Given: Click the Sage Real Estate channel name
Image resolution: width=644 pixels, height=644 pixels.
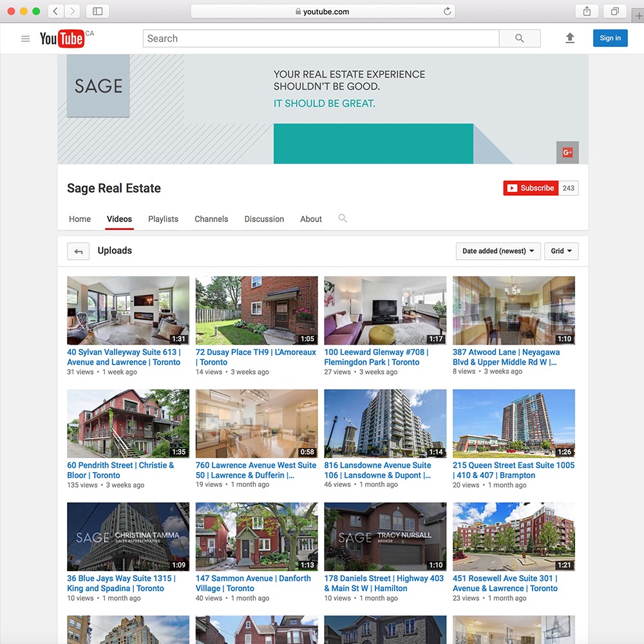Looking at the screenshot, I should point(114,188).
